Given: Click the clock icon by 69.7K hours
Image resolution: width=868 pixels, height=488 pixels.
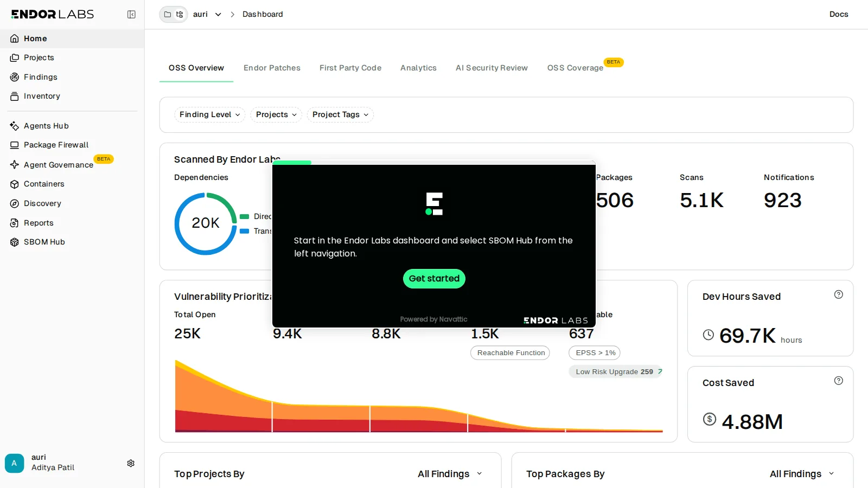Looking at the screenshot, I should [709, 335].
